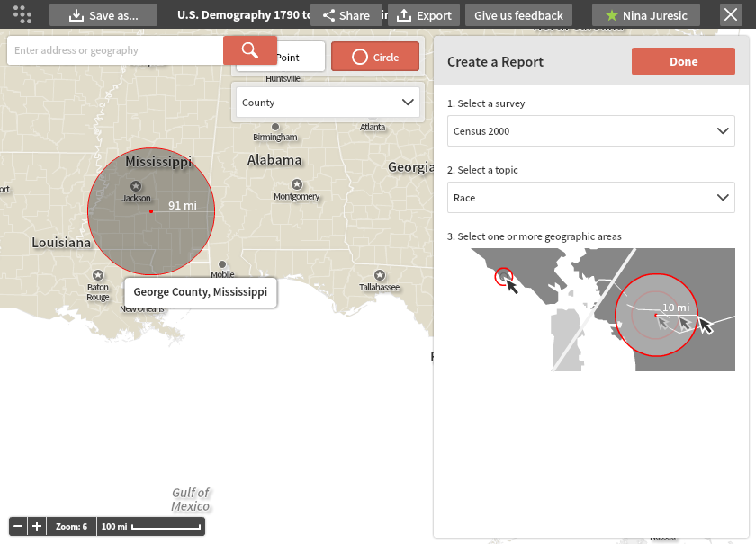Click the Jackson city star marker
The width and height of the screenshot is (756, 544).
click(136, 185)
